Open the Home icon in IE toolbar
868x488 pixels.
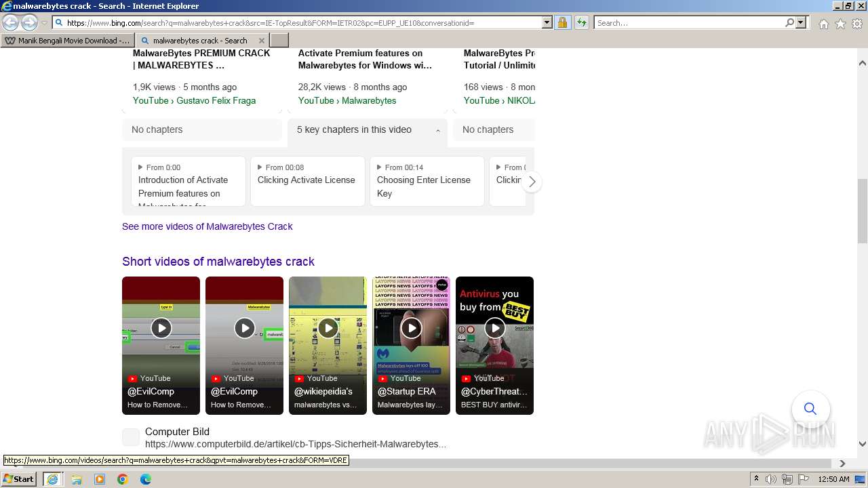823,24
